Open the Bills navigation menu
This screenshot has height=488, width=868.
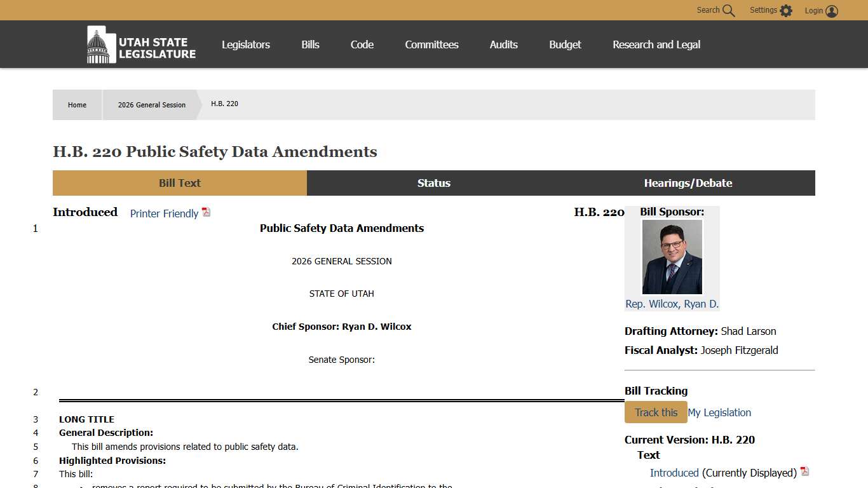[310, 44]
